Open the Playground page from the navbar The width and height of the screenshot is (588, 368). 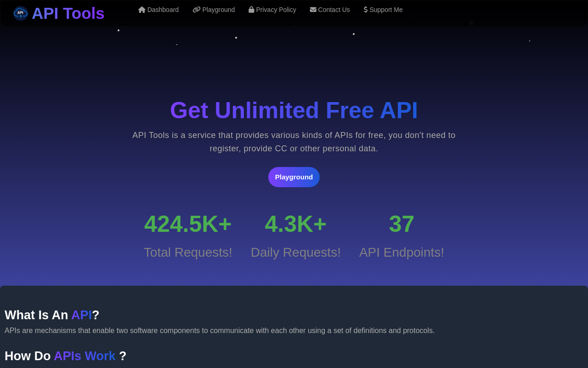(218, 9)
